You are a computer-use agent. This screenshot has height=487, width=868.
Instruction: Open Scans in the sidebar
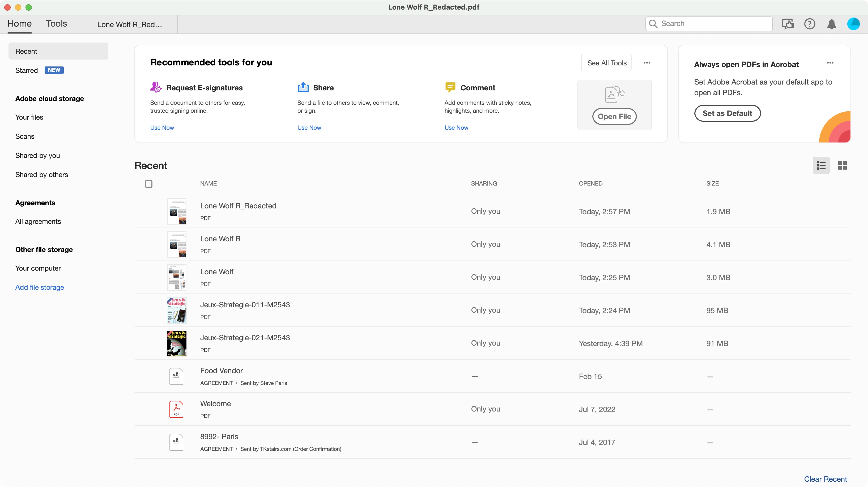25,136
